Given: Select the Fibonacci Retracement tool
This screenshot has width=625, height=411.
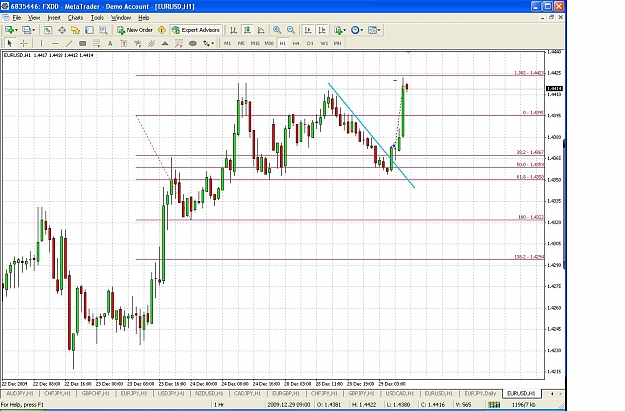Looking at the screenshot, I should tap(96, 43).
